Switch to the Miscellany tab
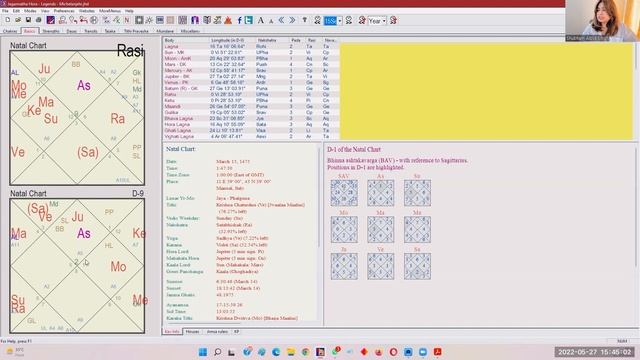The image size is (640, 360). click(x=190, y=31)
